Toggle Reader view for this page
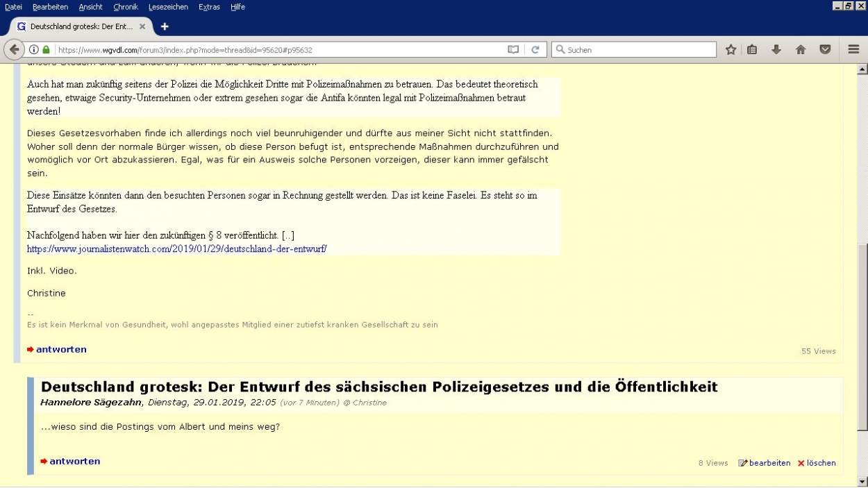 pos(512,49)
